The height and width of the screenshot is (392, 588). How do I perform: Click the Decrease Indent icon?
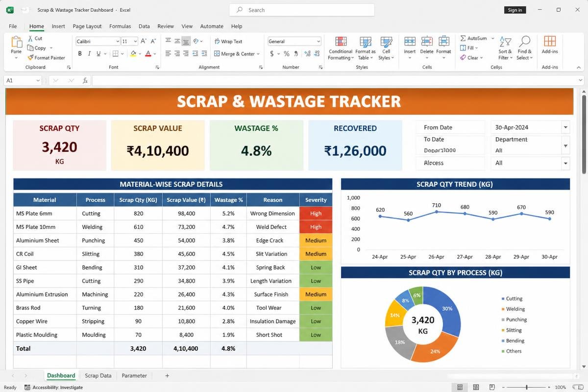tap(196, 54)
